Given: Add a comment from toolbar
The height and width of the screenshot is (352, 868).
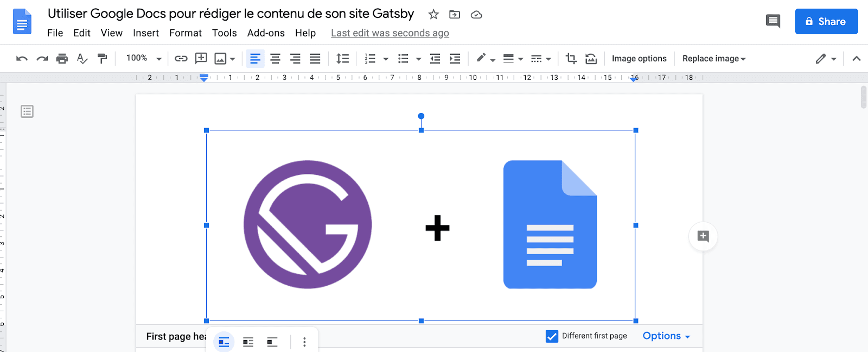Looking at the screenshot, I should point(201,58).
